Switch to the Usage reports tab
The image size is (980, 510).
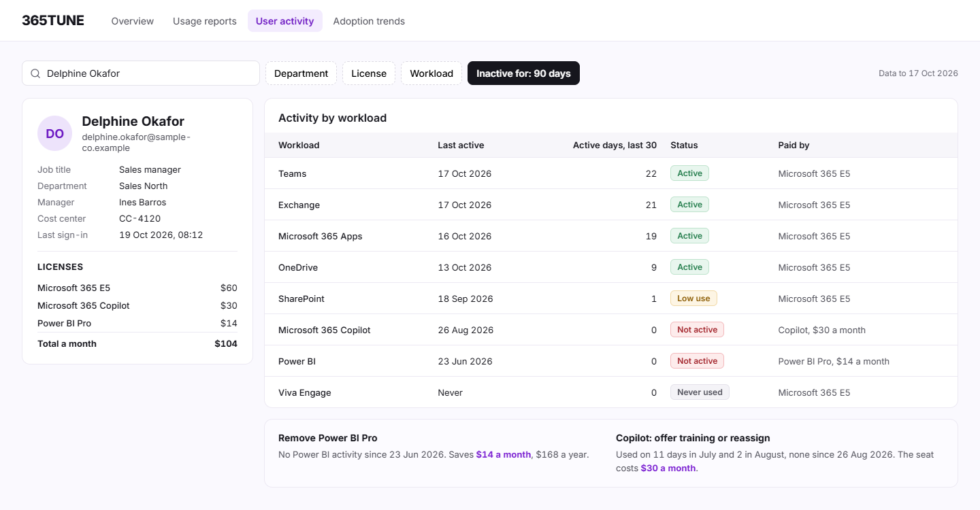point(205,21)
